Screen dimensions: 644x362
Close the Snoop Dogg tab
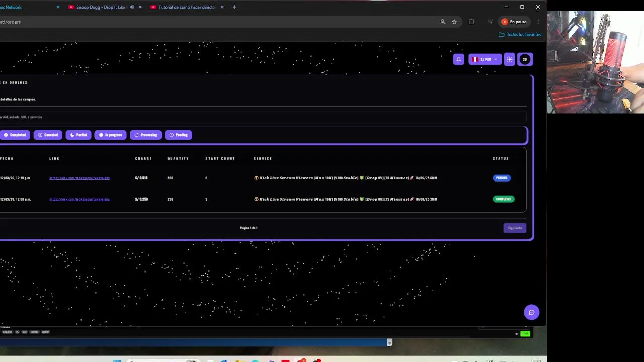[x=140, y=7]
